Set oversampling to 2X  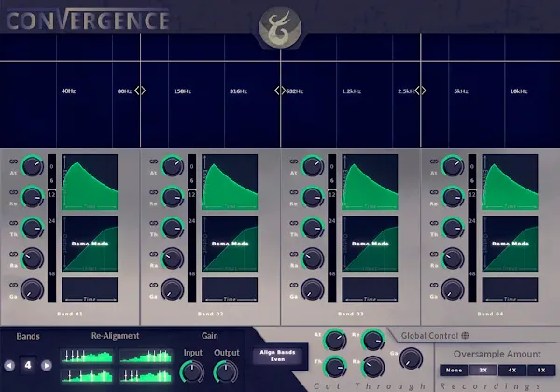483,371
